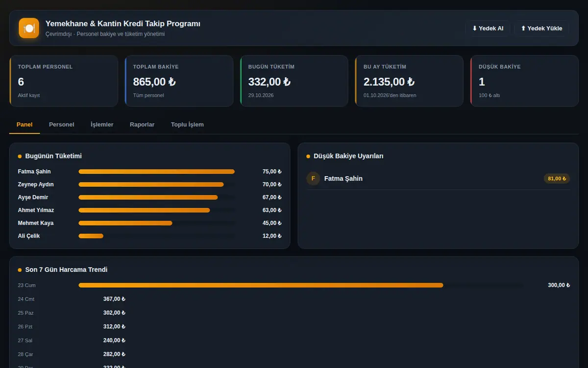Click the name "Zeynep Aydın" in today's consumption

click(36, 184)
